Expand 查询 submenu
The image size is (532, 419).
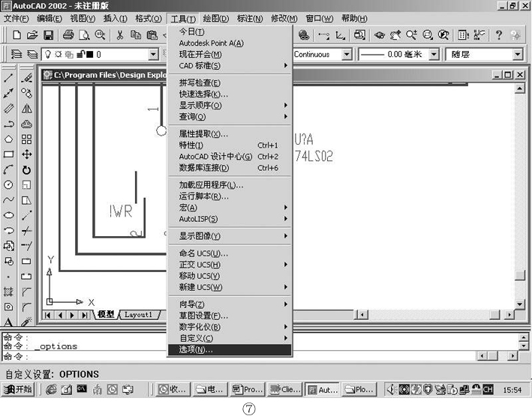point(230,117)
